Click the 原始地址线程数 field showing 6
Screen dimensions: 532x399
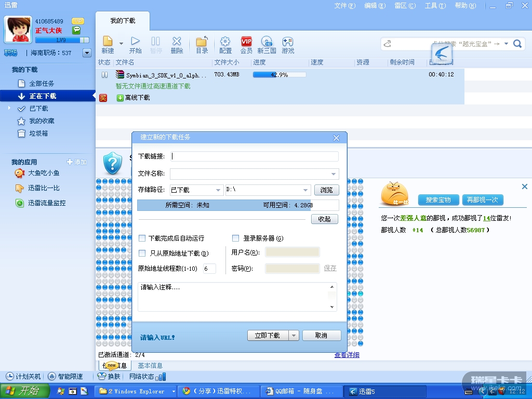209,269
